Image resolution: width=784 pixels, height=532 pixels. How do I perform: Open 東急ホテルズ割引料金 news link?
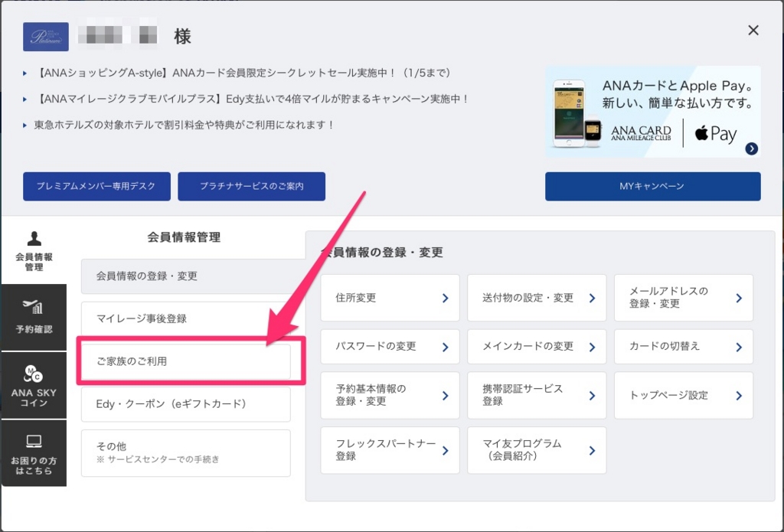tap(185, 125)
